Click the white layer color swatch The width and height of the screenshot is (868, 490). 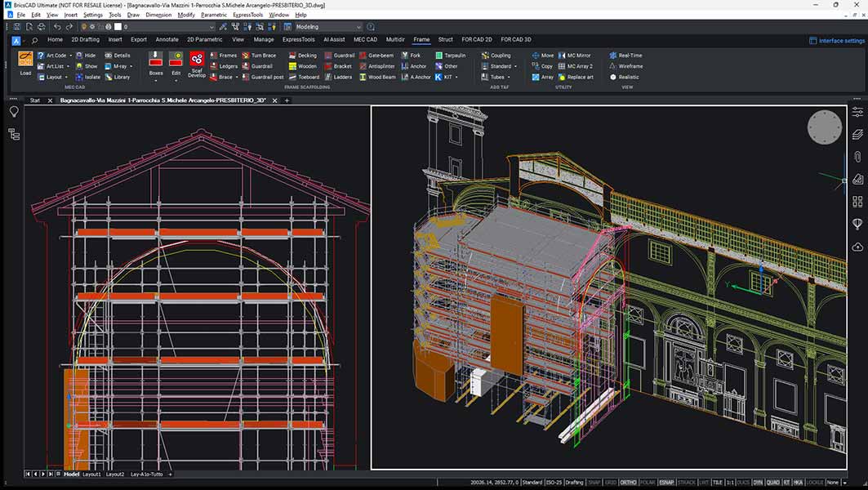pos(118,27)
